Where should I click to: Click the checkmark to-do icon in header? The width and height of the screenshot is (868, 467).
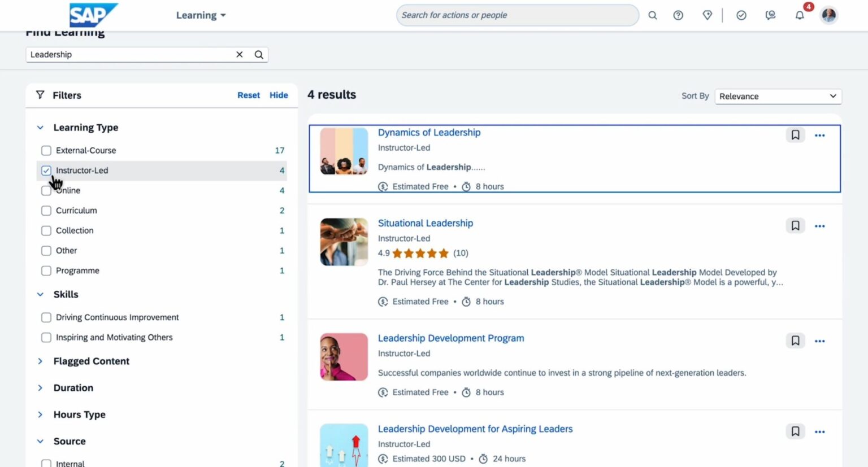coord(741,15)
